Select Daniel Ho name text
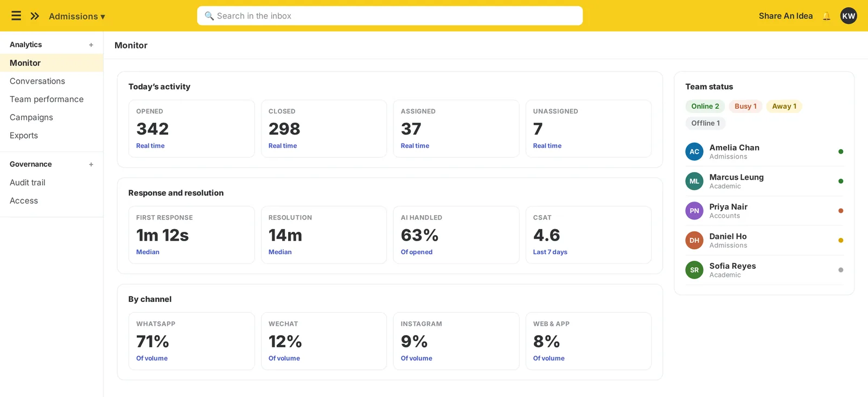 tap(727, 236)
